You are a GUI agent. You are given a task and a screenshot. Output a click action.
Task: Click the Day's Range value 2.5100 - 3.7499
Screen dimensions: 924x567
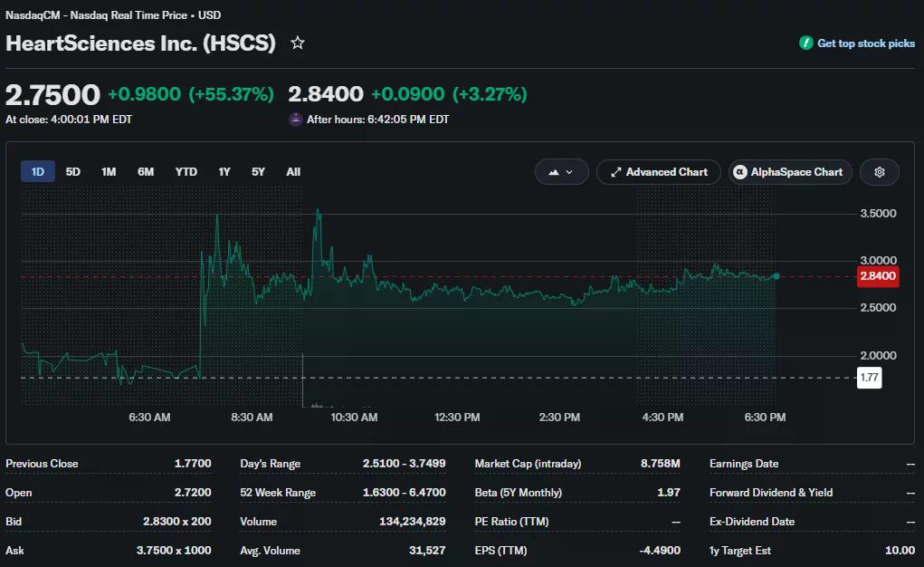[x=405, y=464]
